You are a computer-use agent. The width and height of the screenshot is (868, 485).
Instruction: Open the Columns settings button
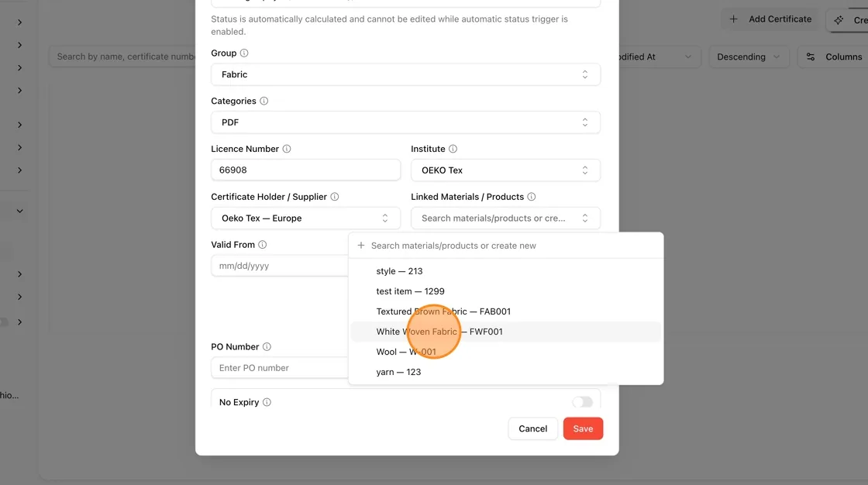pos(833,57)
